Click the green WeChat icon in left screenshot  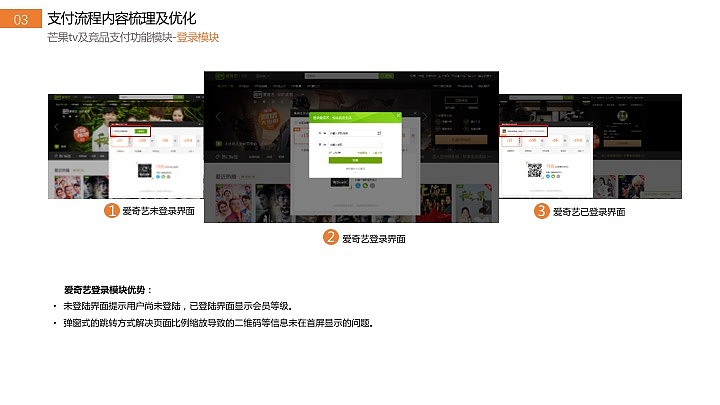(163, 177)
